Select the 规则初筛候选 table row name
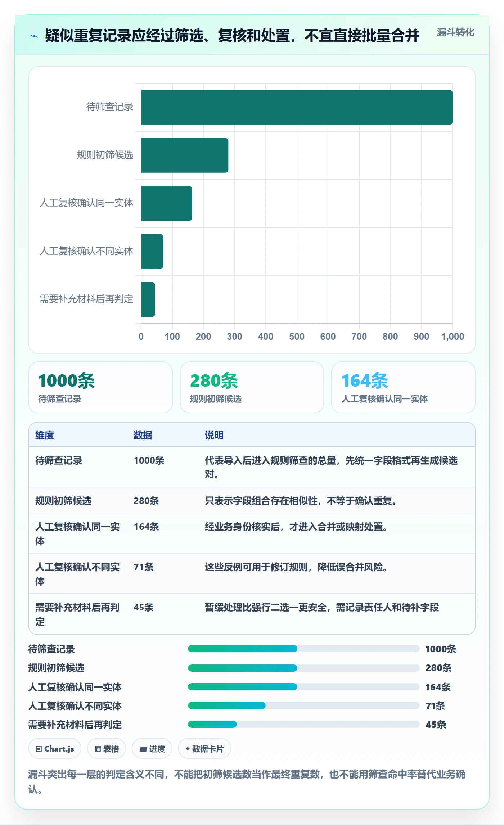The height and width of the screenshot is (825, 504). [63, 501]
